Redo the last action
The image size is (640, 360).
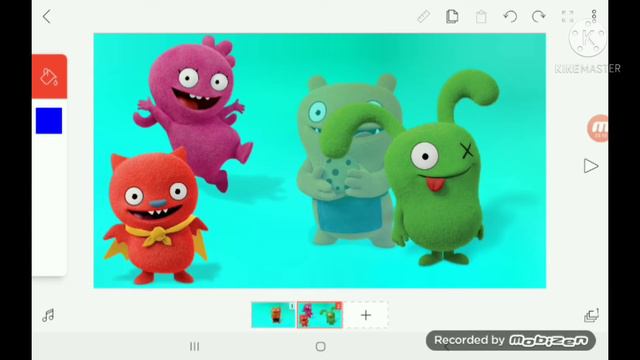[539, 17]
